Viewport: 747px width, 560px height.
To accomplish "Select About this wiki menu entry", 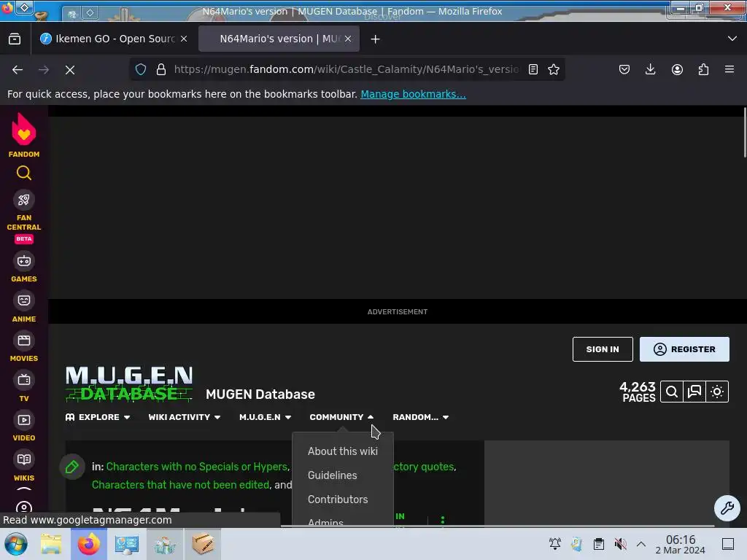I will point(343,451).
